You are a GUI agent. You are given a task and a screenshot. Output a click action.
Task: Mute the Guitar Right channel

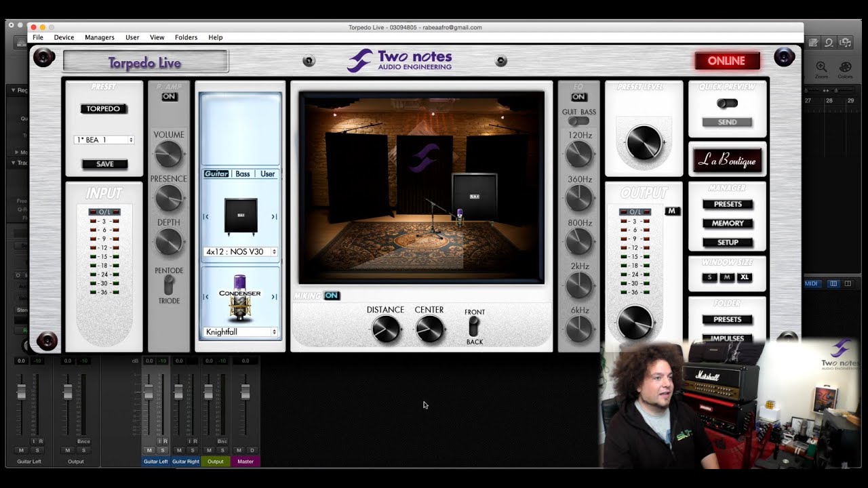pos(179,450)
